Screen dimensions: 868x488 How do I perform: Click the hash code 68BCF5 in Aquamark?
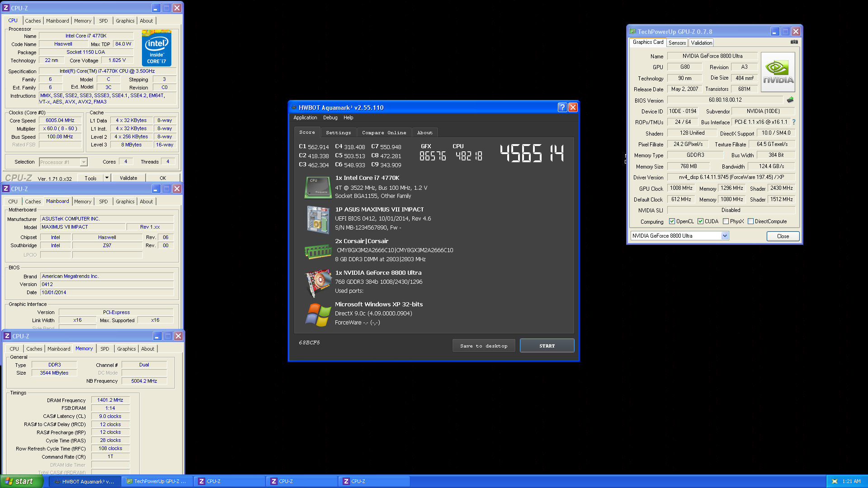[309, 343]
